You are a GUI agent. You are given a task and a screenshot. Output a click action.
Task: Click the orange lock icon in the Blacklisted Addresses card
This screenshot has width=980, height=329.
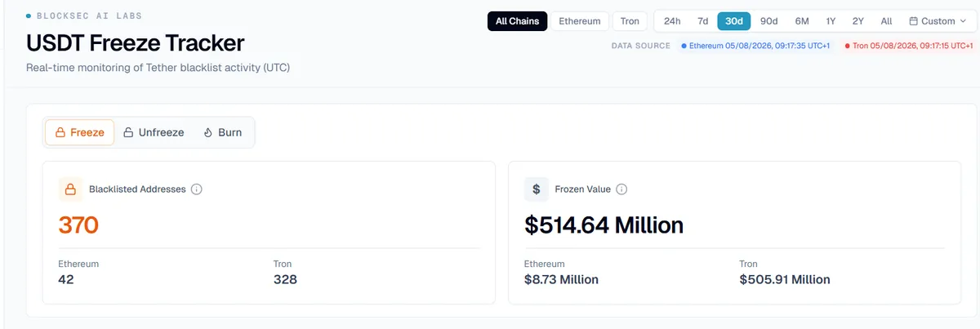point(70,189)
